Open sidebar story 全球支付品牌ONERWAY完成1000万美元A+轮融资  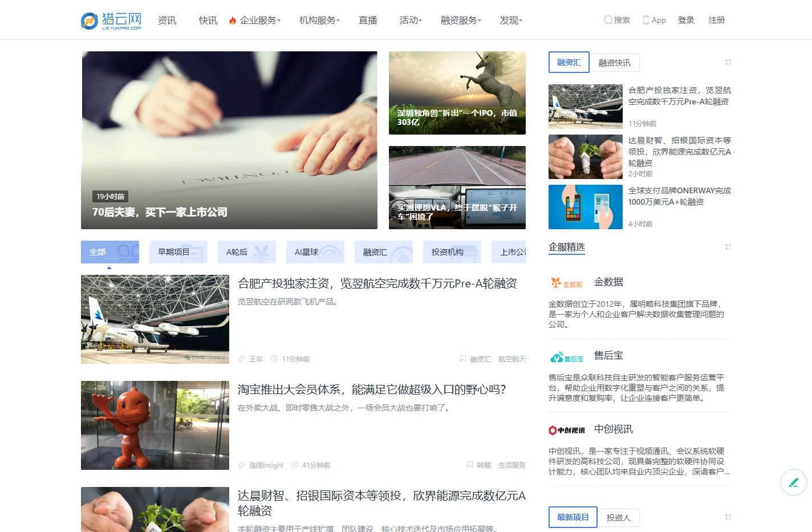680,196
